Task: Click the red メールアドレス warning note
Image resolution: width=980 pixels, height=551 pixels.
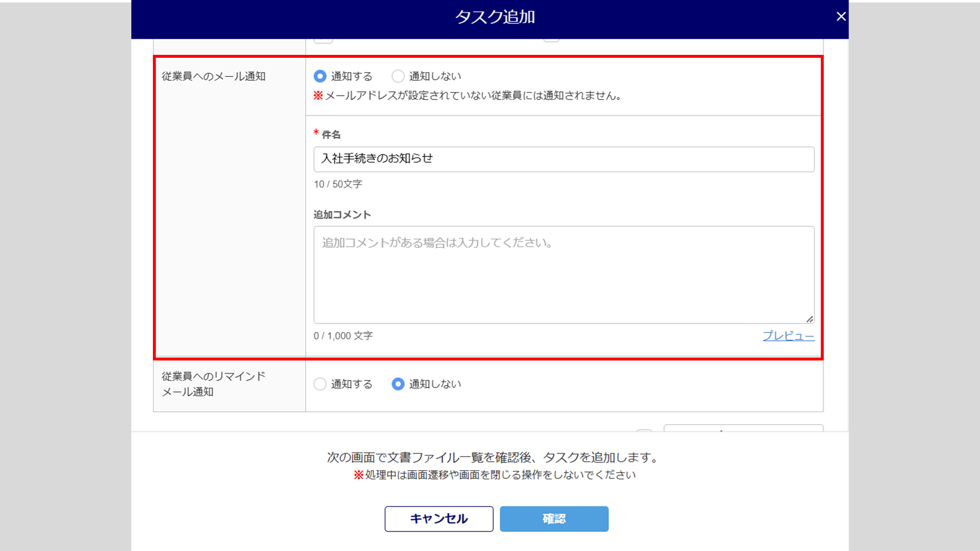Action: pos(468,96)
